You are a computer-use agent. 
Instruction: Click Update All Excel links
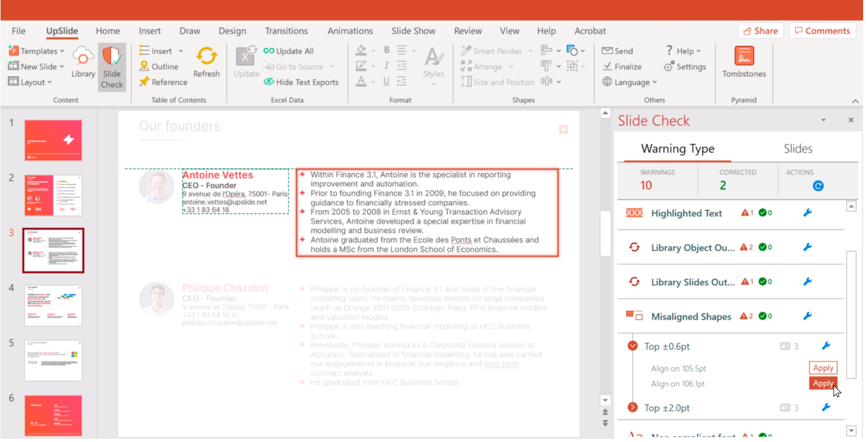288,51
